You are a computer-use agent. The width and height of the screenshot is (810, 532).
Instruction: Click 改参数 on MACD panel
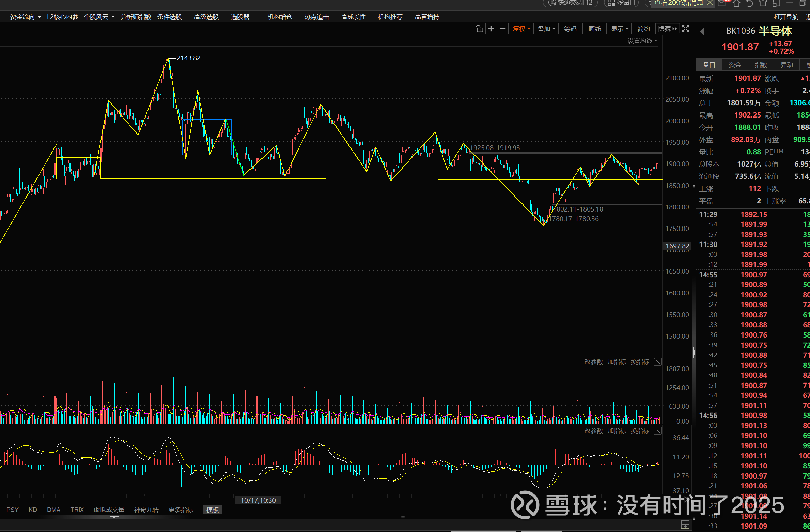coord(593,431)
